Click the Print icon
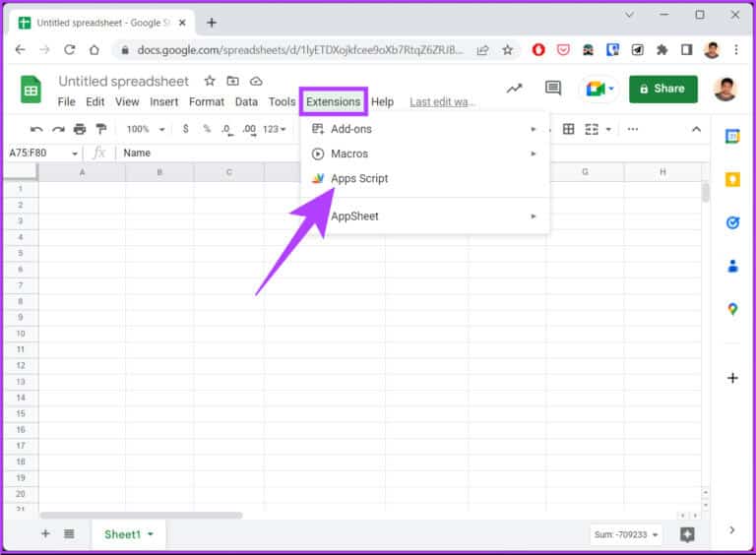 pyautogui.click(x=80, y=129)
